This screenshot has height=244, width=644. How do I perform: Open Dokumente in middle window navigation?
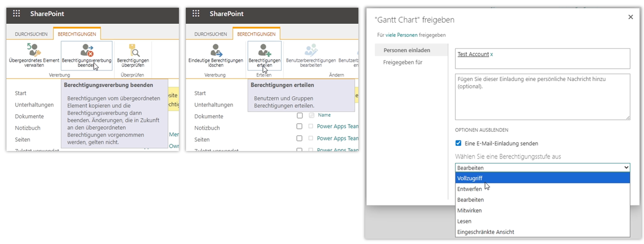(x=209, y=116)
